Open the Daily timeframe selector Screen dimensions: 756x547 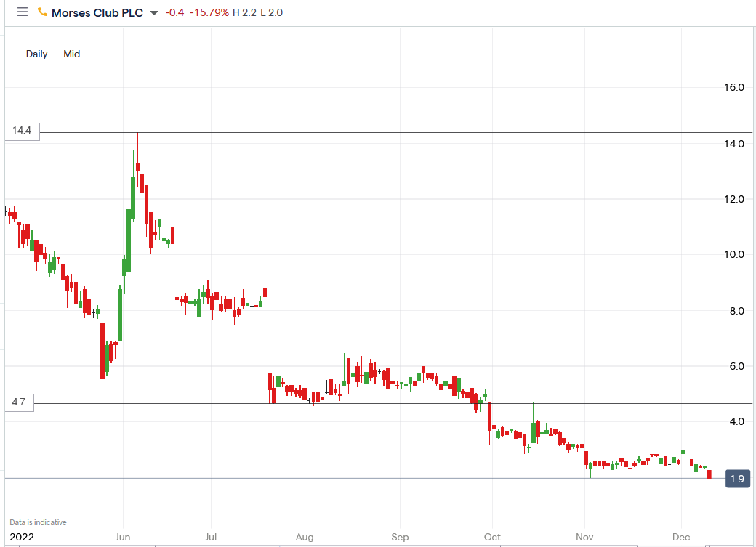[36, 54]
